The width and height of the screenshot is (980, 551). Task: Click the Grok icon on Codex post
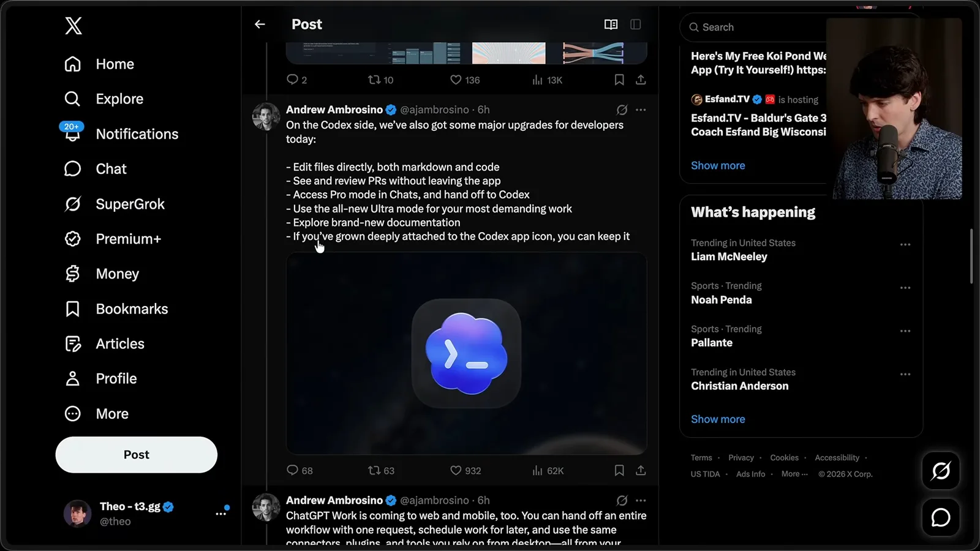coord(622,110)
